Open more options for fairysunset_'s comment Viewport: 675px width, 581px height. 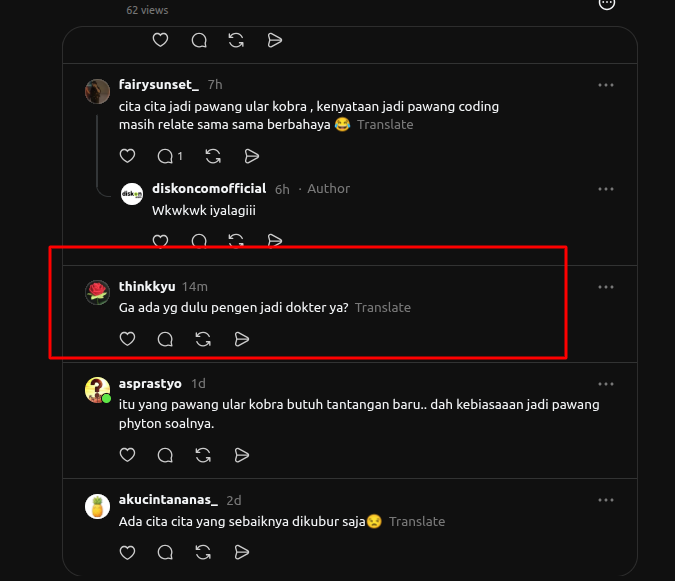[x=606, y=85]
